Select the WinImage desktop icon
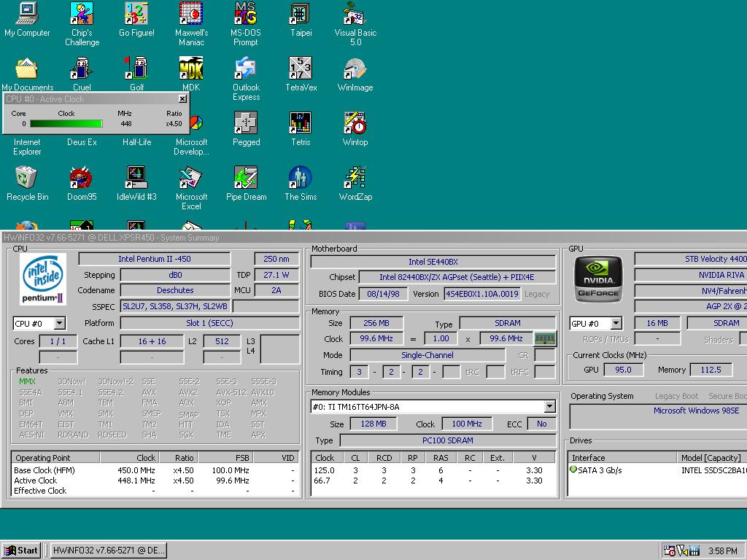 (x=355, y=69)
